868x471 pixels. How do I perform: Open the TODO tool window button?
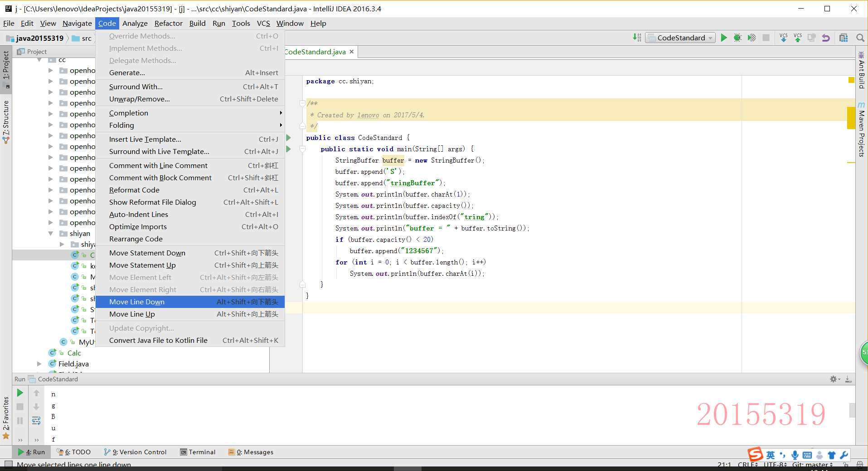pyautogui.click(x=73, y=452)
